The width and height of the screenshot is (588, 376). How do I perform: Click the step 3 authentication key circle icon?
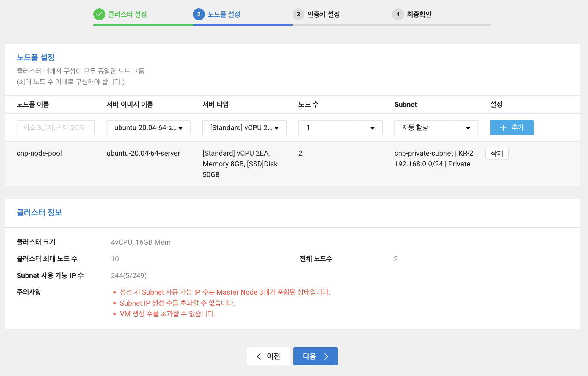[298, 14]
